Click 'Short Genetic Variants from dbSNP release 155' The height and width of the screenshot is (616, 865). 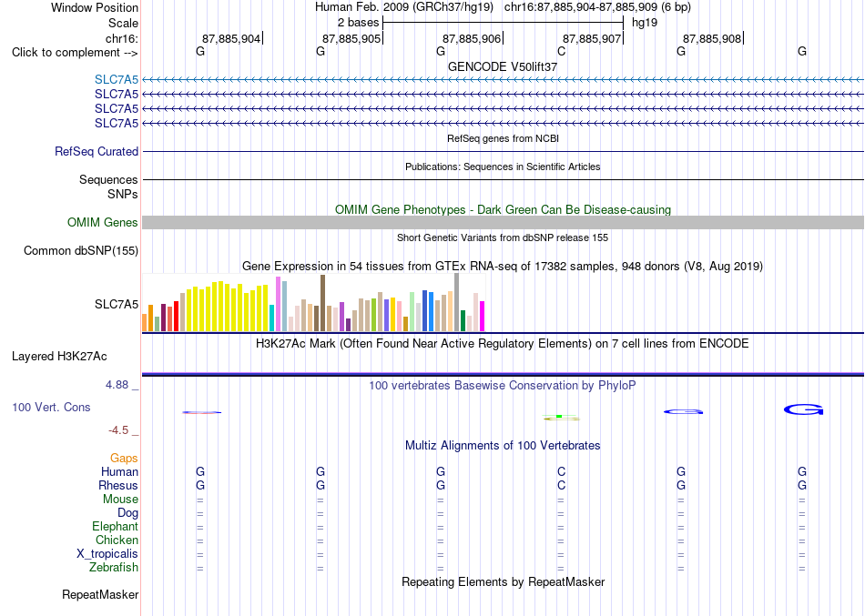pos(503,237)
